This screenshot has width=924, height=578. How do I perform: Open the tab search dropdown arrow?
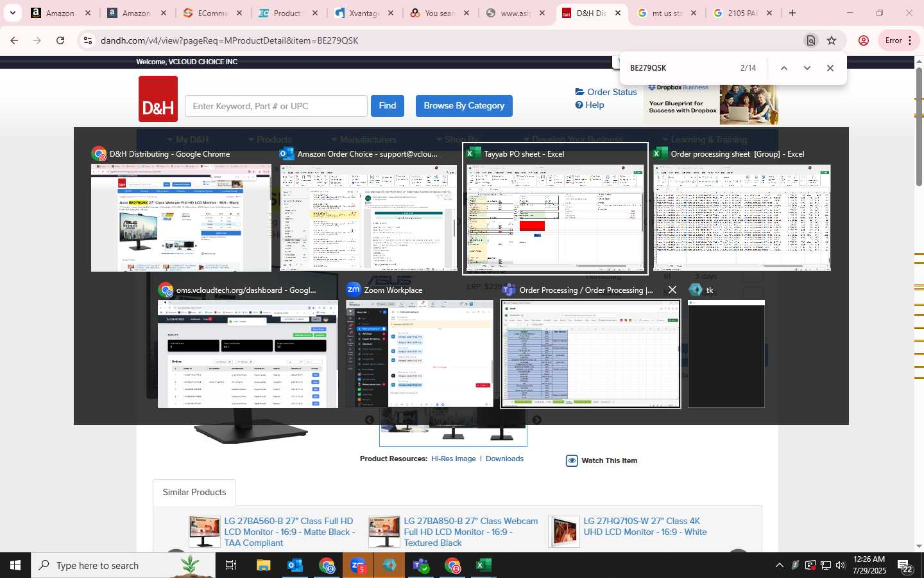click(x=13, y=13)
